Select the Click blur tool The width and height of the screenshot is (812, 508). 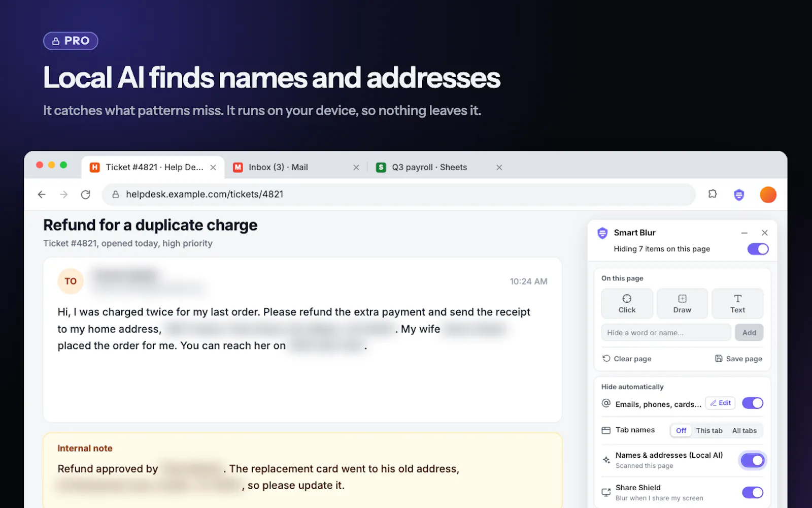627,303
